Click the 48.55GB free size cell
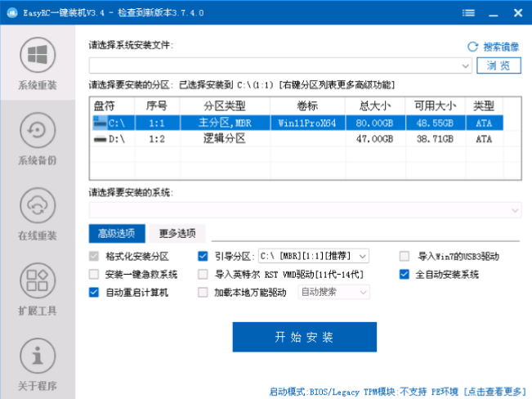This screenshot has width=532, height=399. pos(435,123)
